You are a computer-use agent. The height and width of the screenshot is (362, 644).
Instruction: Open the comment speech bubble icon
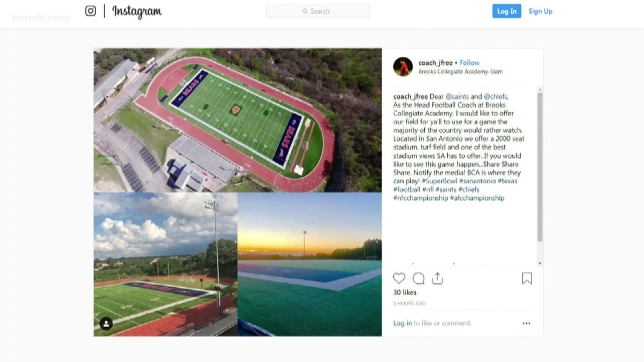pos(418,278)
